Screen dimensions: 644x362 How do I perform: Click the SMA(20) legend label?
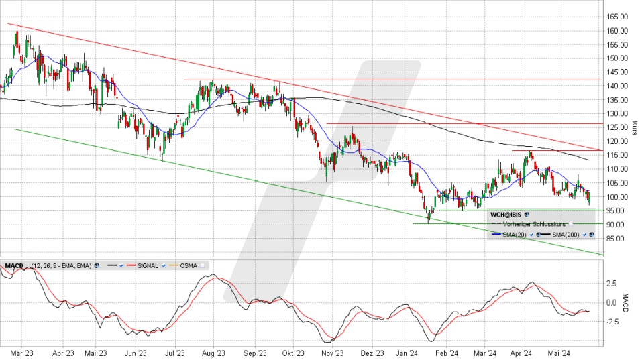[x=515, y=235]
